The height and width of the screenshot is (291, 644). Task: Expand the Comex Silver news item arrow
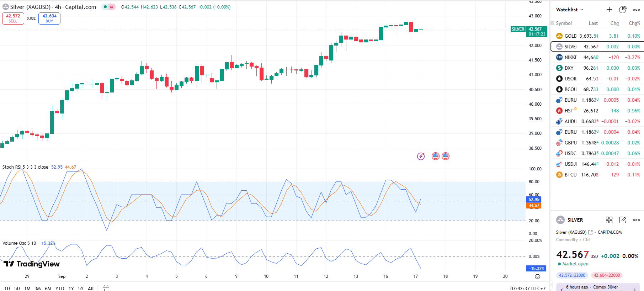[x=634, y=289]
